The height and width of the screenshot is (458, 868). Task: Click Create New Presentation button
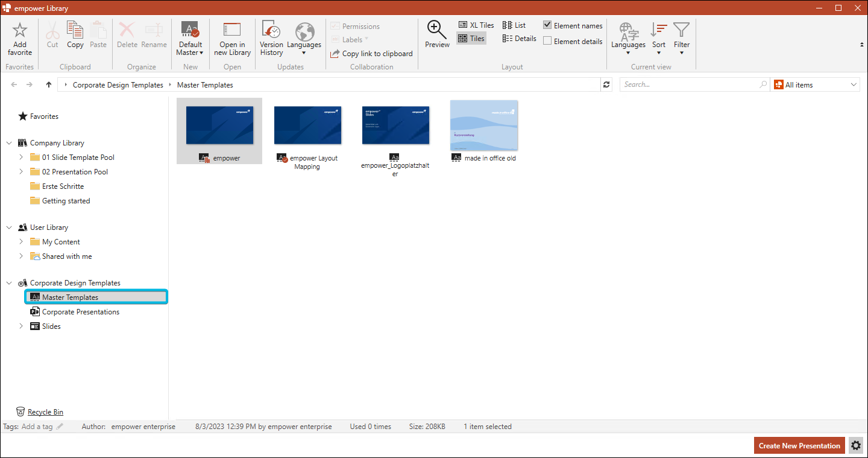799,446
